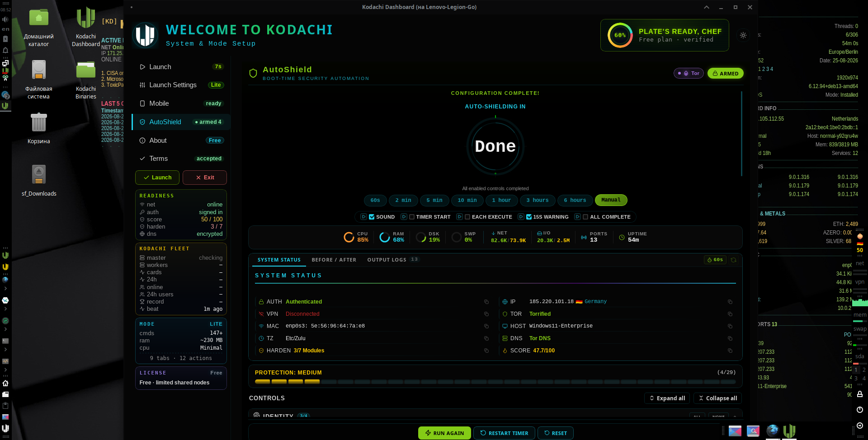The image size is (868, 440).
Task: Copy the HARDEN modules value
Action: (x=486, y=351)
